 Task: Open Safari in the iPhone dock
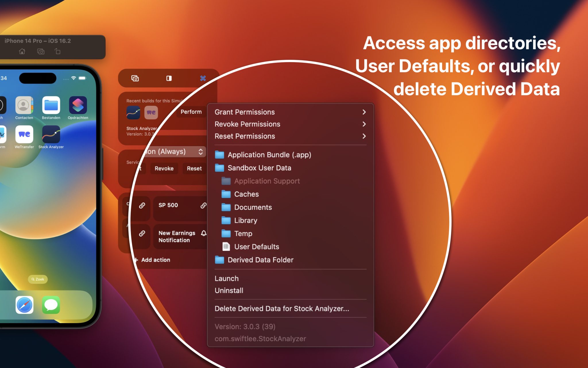click(24, 305)
